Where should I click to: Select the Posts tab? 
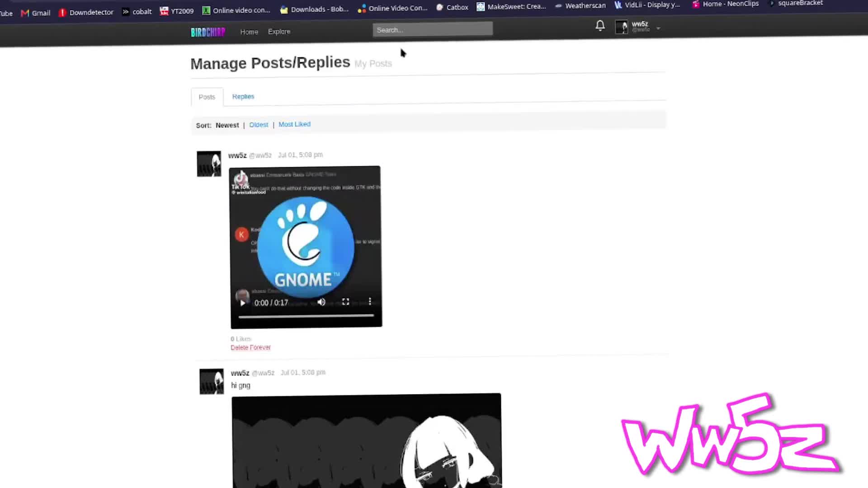(x=207, y=97)
